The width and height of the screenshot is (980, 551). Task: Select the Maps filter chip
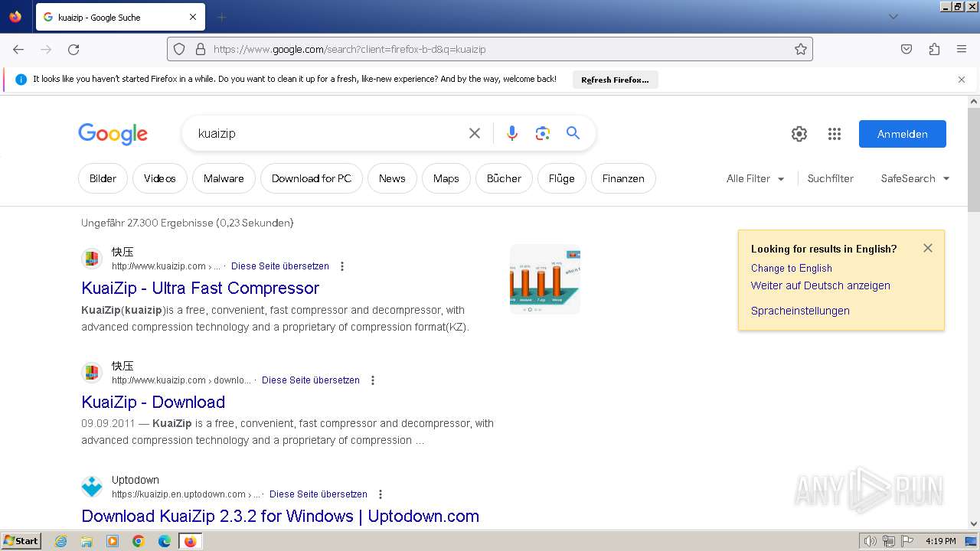click(x=446, y=178)
